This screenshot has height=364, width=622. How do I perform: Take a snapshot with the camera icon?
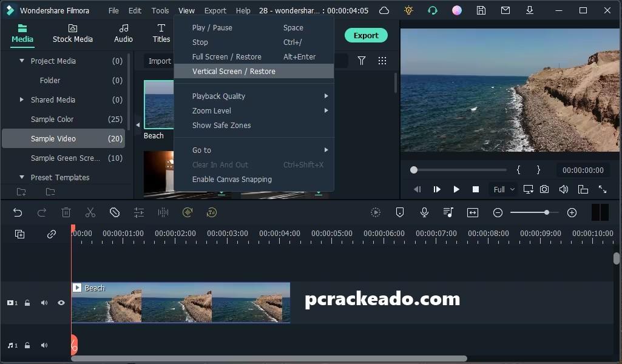point(544,189)
